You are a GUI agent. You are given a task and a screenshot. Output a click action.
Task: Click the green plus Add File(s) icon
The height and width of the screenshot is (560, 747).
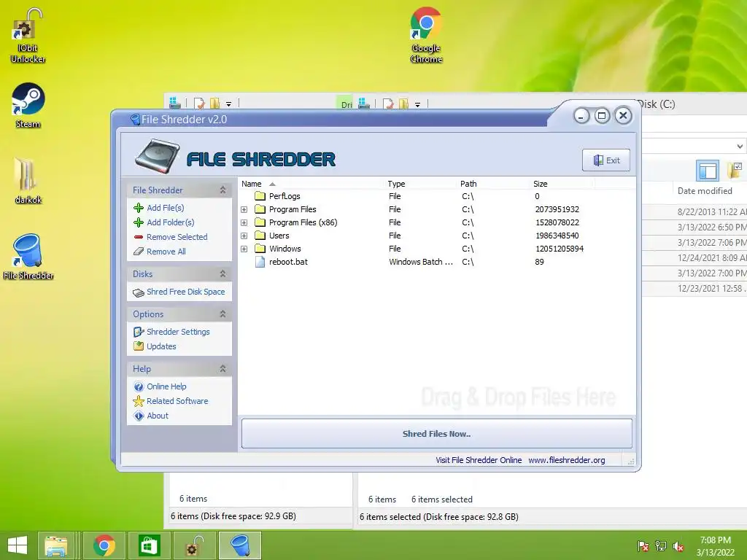pos(138,208)
